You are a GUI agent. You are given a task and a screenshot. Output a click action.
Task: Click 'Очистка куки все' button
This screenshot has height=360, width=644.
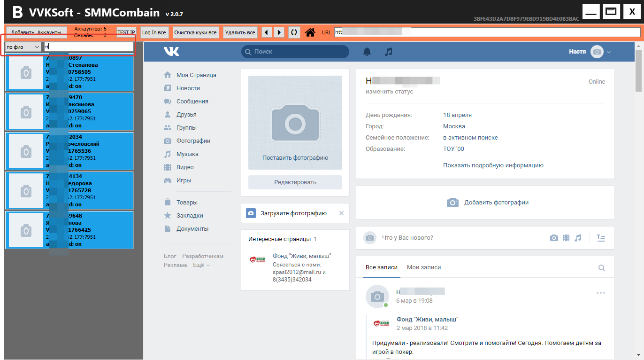coord(195,32)
